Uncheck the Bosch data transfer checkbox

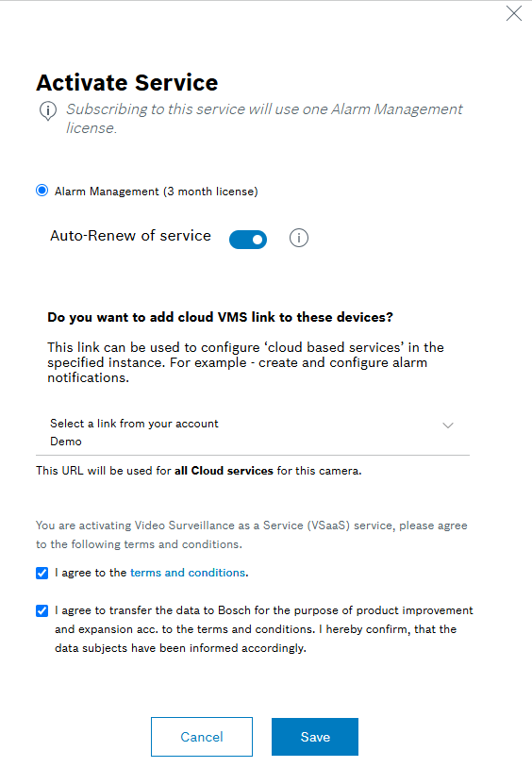tap(42, 611)
